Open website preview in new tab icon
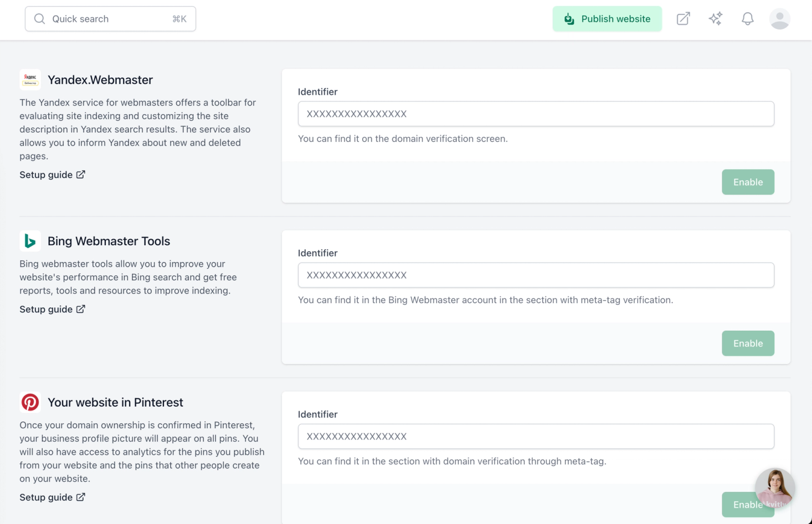The height and width of the screenshot is (524, 812). tap(683, 19)
